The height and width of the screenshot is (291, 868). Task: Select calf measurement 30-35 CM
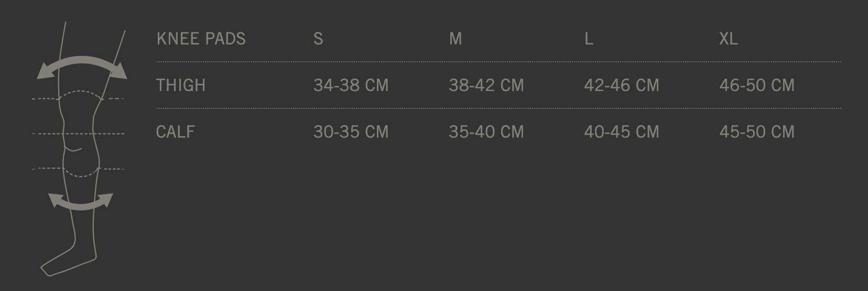click(x=351, y=131)
